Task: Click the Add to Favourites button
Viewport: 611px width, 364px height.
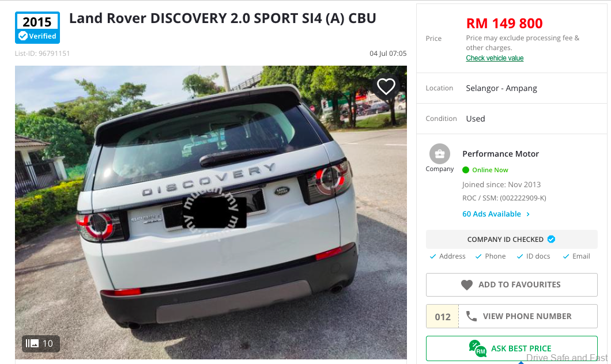Action: point(512,285)
